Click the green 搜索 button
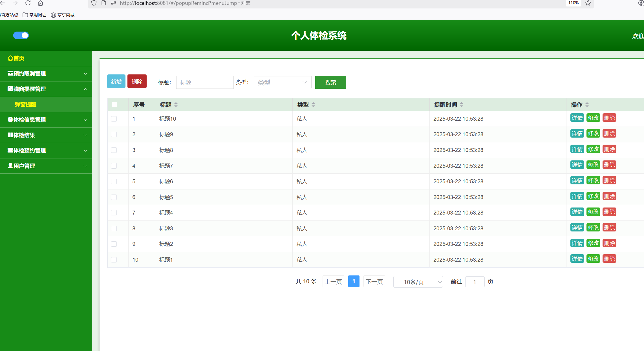Viewport: 644px width, 351px height. [330, 82]
